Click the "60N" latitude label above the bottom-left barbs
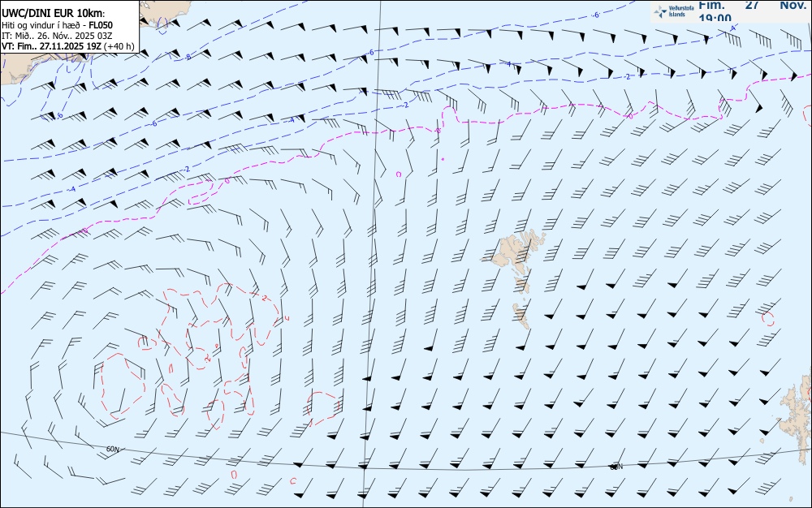 pyautogui.click(x=112, y=449)
